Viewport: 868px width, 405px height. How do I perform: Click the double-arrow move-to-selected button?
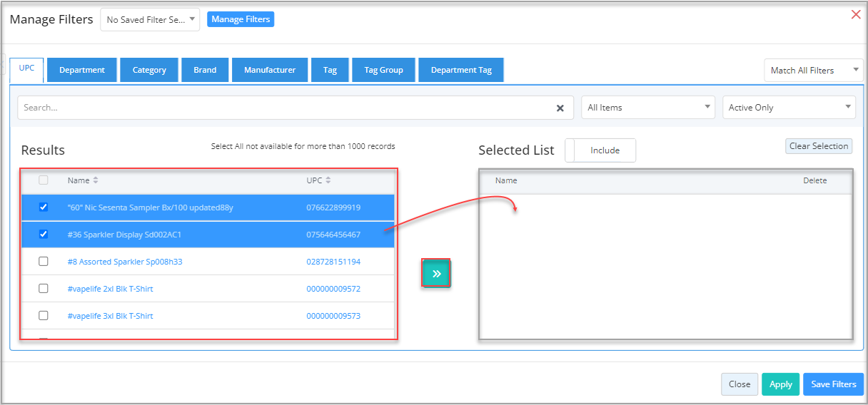click(436, 273)
